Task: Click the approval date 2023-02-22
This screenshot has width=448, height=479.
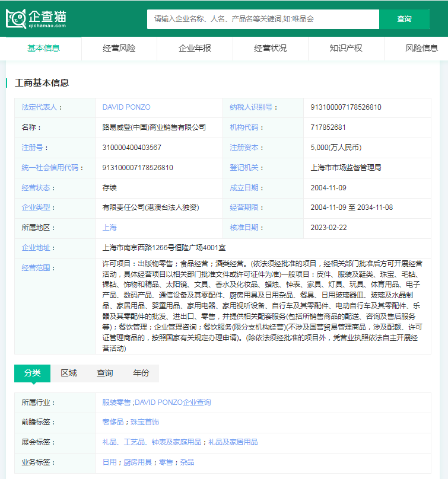Action: tap(329, 228)
